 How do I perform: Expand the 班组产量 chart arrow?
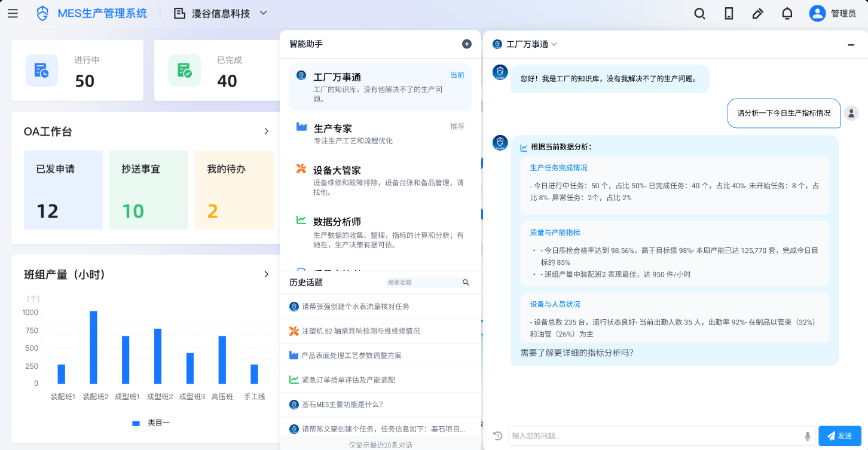point(267,274)
